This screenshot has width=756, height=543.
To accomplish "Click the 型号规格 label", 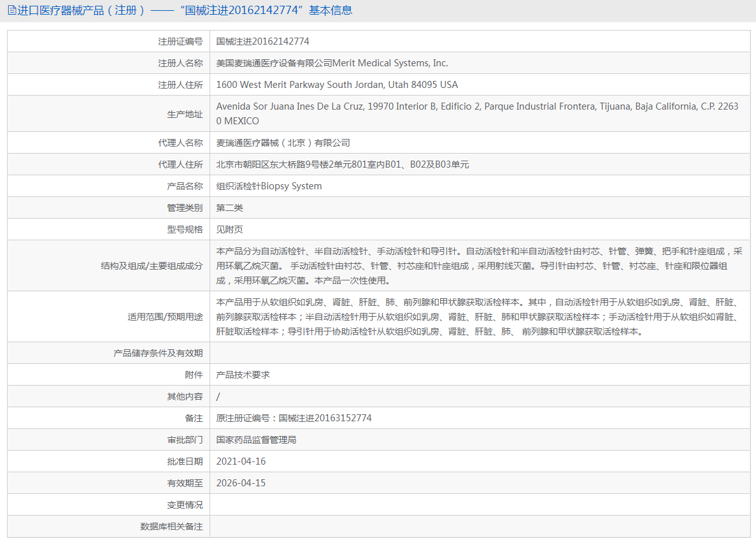I will click(x=185, y=229).
